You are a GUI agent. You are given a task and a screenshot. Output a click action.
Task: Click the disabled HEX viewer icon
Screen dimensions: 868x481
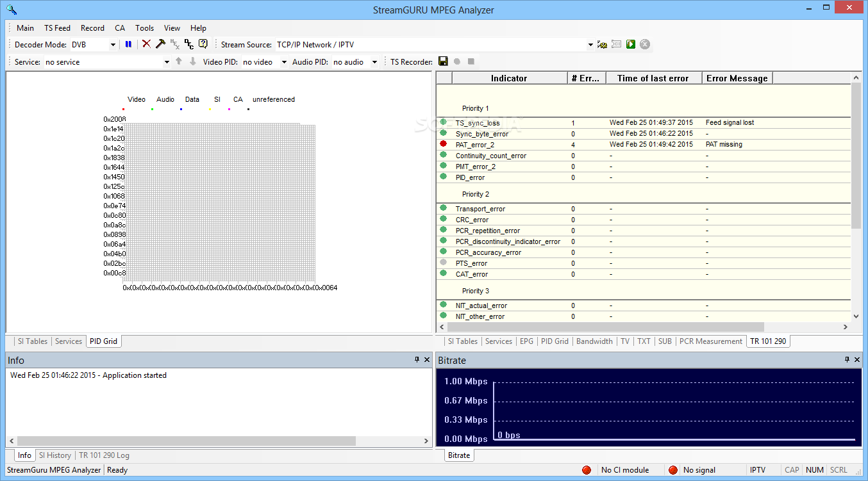click(x=174, y=44)
